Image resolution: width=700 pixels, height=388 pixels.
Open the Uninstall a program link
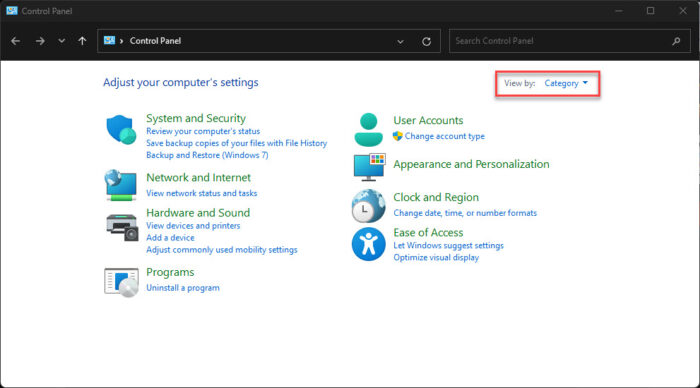183,288
